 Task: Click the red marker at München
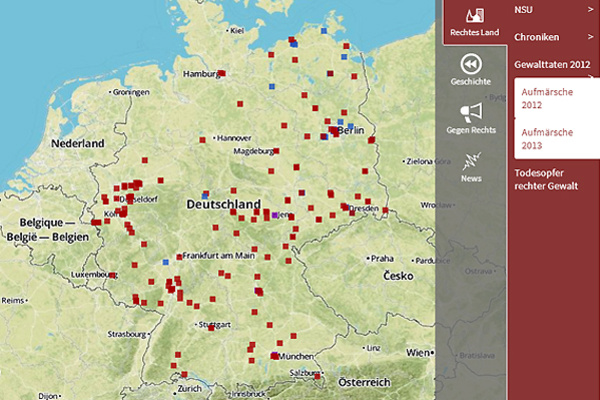(x=275, y=355)
